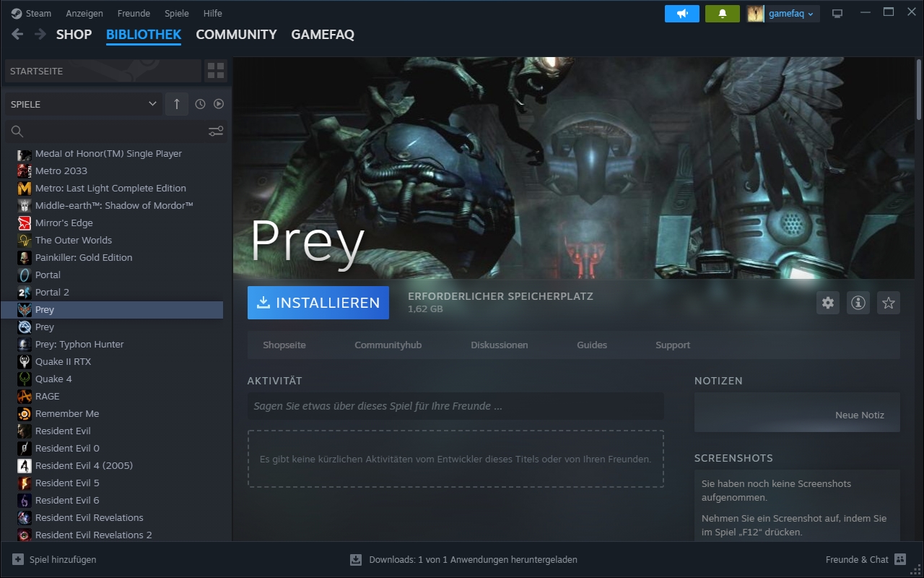Click the activity status input field
The height and width of the screenshot is (578, 924).
tap(456, 406)
